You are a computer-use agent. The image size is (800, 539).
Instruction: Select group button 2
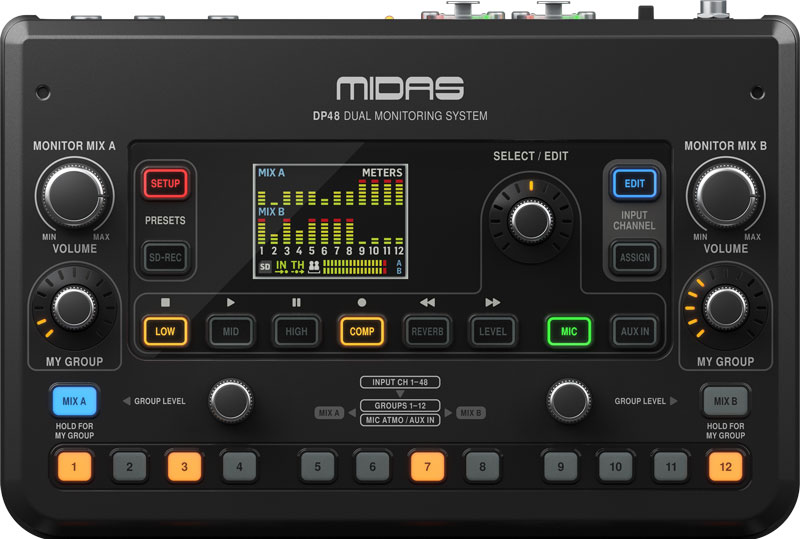130,467
